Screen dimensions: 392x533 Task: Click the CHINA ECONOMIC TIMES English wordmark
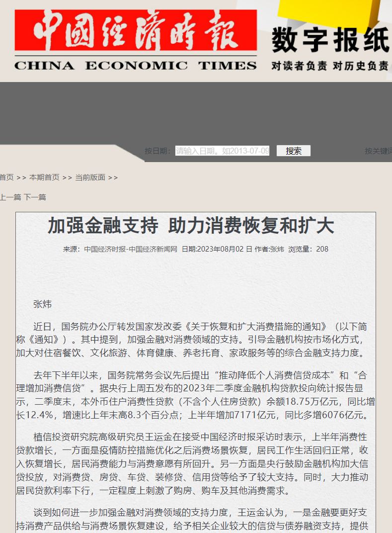point(136,65)
